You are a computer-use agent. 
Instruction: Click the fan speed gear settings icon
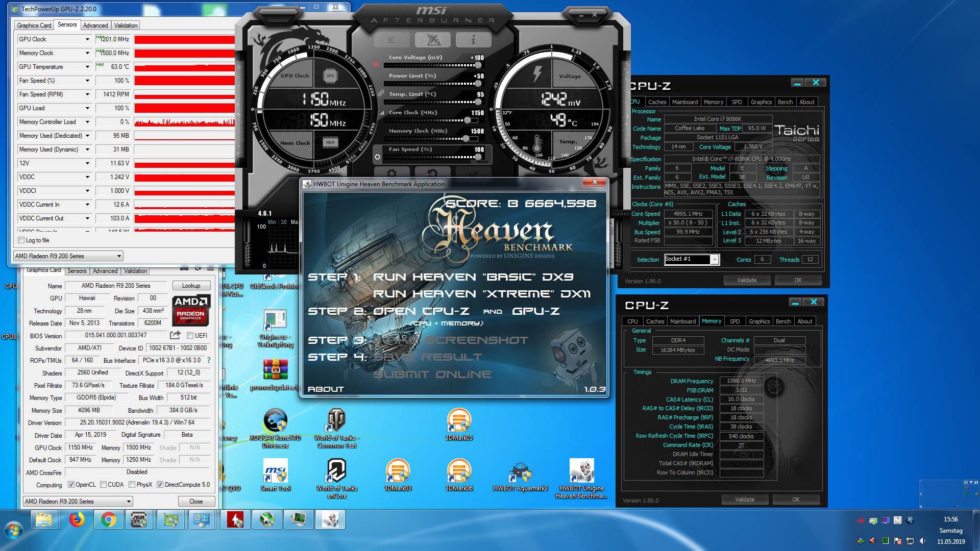(377, 157)
